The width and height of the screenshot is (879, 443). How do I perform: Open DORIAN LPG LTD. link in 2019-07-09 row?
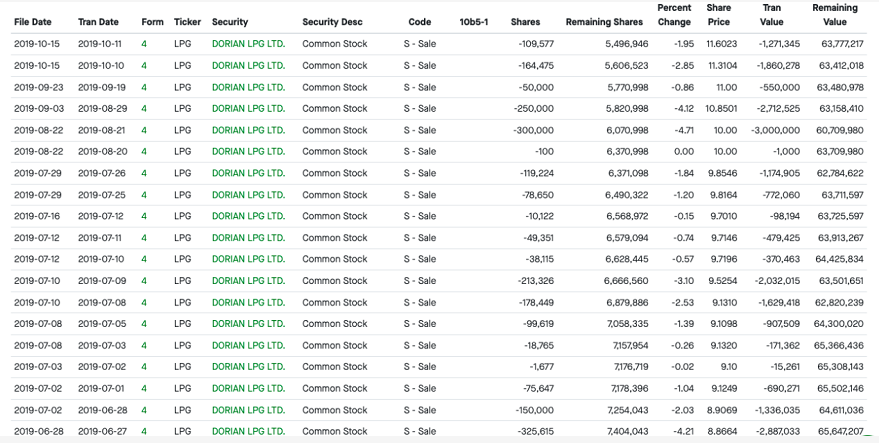click(x=248, y=281)
